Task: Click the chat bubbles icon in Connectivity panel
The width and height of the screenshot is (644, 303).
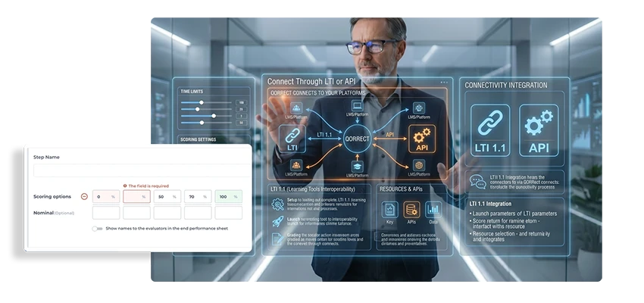Action: pyautogui.click(x=477, y=181)
